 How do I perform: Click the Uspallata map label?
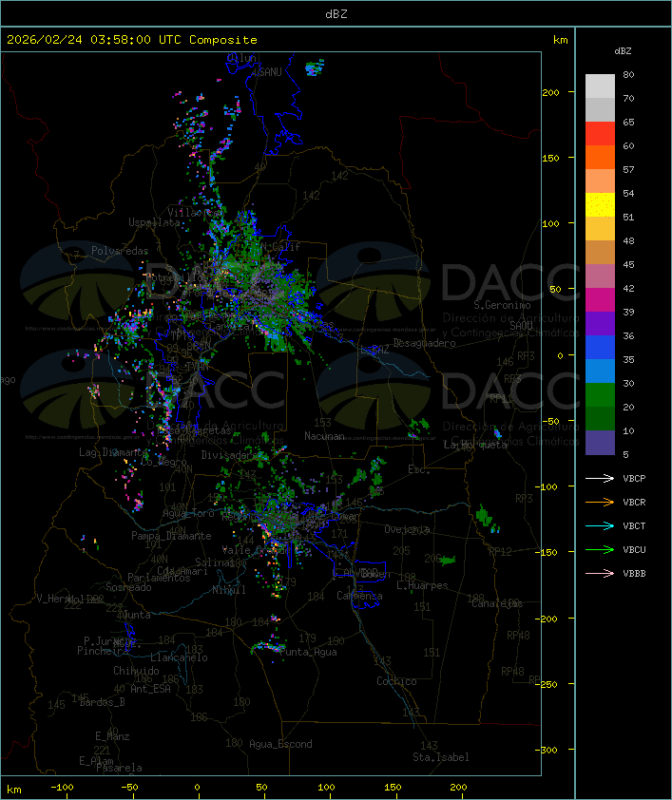(x=154, y=222)
